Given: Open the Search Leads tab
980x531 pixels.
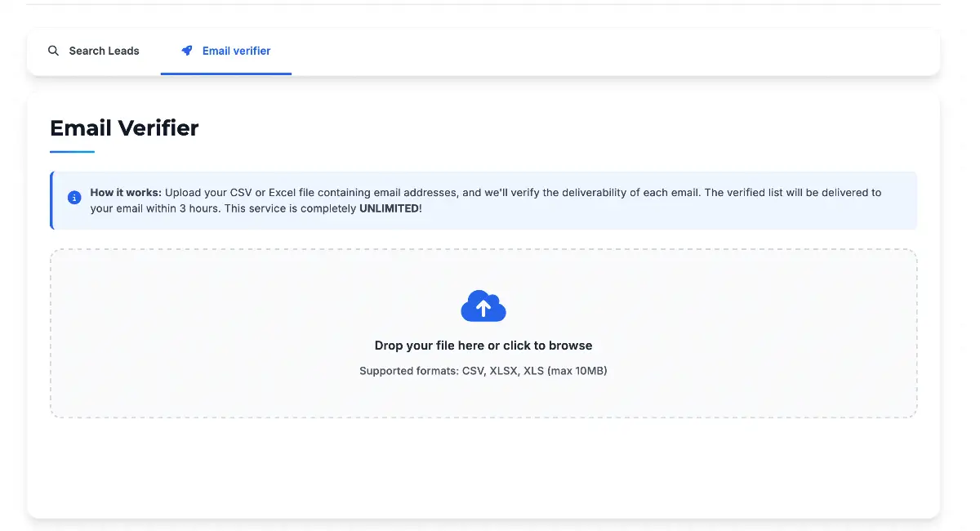Looking at the screenshot, I should point(94,51).
